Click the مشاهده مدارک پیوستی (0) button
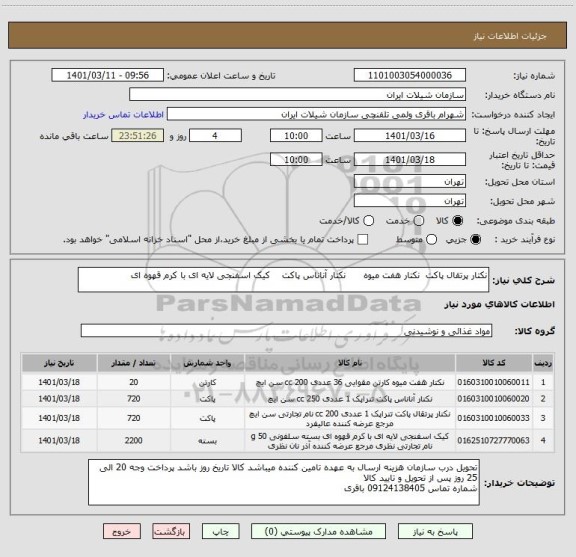The width and height of the screenshot is (576, 557). pos(318,532)
